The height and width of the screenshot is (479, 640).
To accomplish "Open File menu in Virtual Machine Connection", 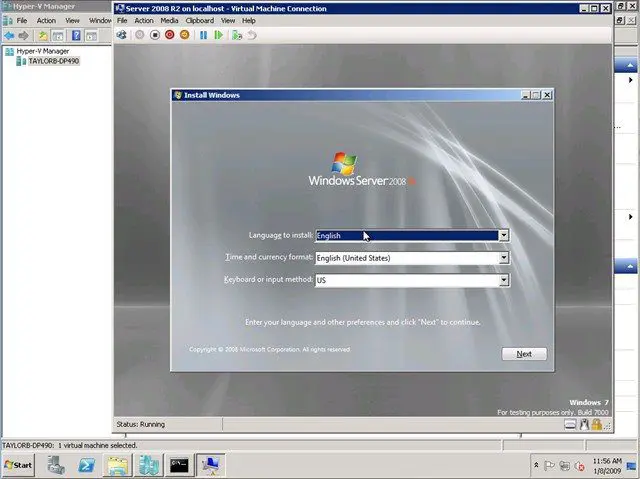I will 122,20.
